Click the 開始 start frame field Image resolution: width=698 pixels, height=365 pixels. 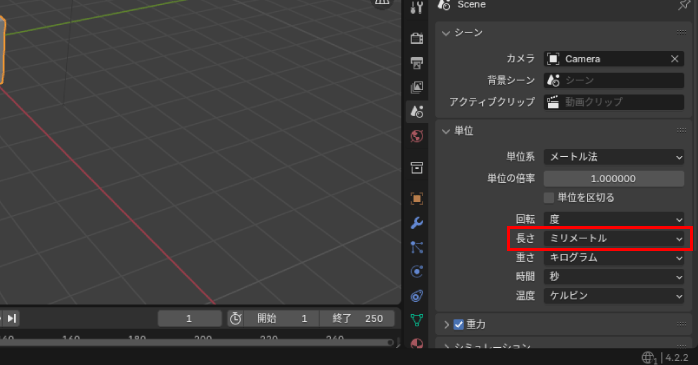pyautogui.click(x=281, y=318)
